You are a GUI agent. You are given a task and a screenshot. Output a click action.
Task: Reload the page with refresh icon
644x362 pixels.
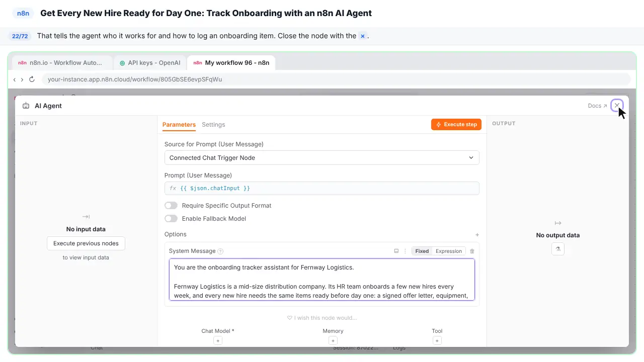tap(32, 79)
